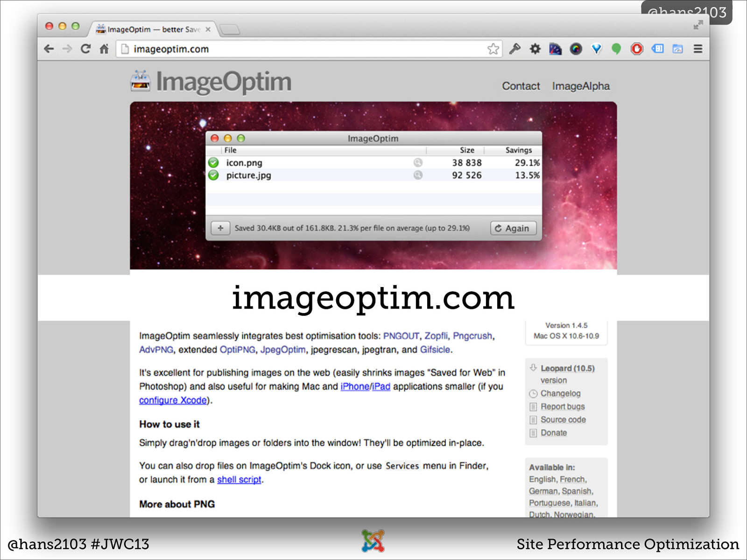The height and width of the screenshot is (560, 747).
Task: Click the browser forward arrow
Action: [x=67, y=49]
